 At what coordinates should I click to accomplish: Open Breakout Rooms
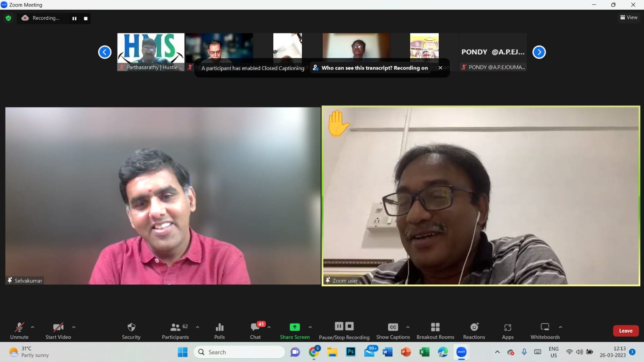[x=435, y=331]
